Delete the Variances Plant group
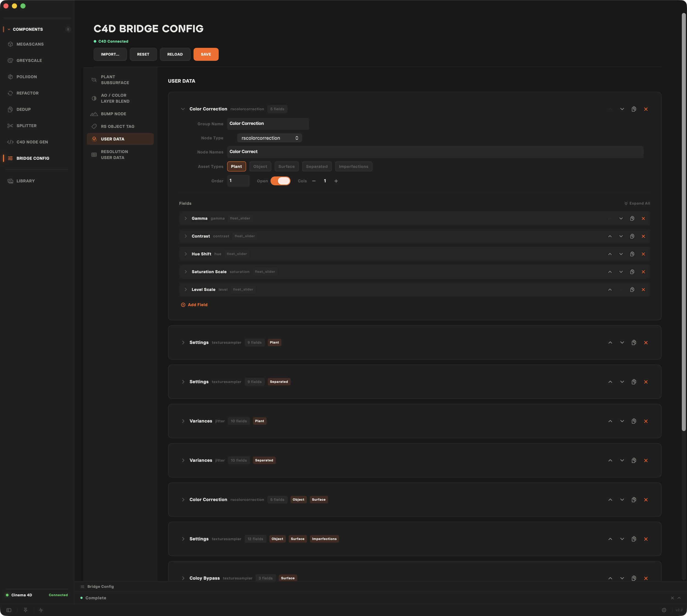 [x=646, y=421]
